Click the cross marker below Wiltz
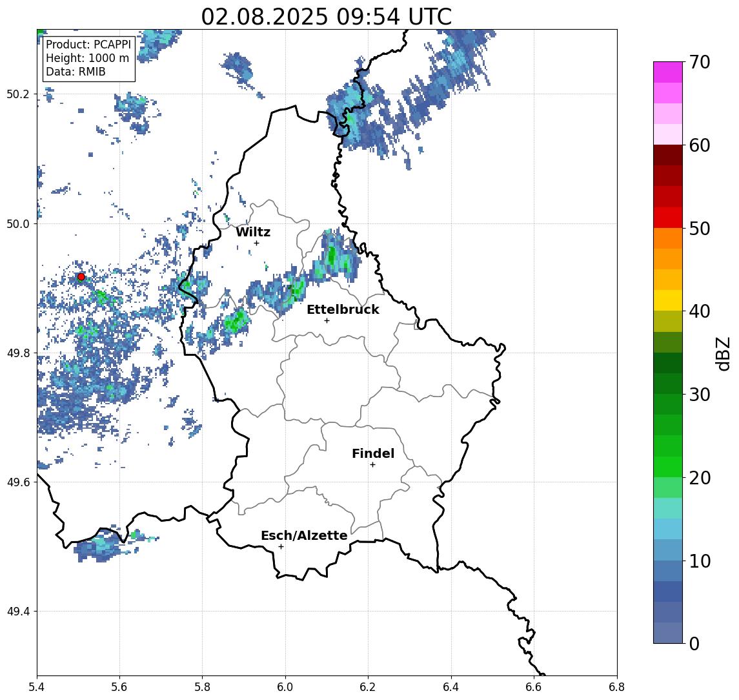The height and width of the screenshot is (700, 739). [256, 243]
